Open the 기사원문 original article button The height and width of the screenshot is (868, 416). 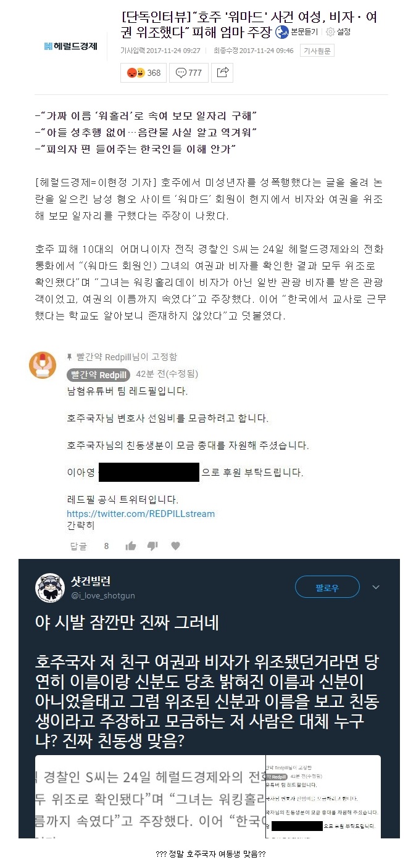[317, 51]
